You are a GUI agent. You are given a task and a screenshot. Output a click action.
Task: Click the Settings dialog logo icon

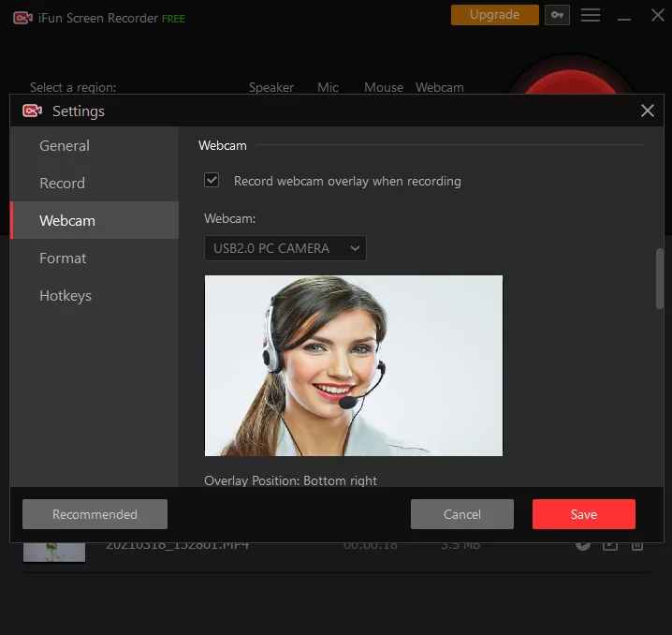pyautogui.click(x=32, y=111)
